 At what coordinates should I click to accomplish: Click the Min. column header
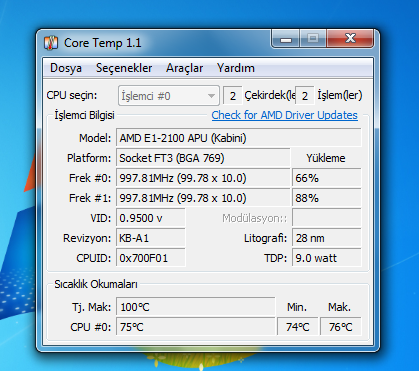pos(297,307)
